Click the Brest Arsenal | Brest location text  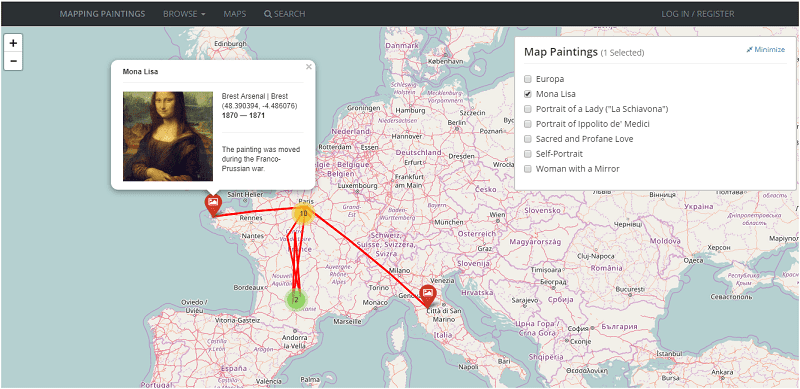point(255,96)
